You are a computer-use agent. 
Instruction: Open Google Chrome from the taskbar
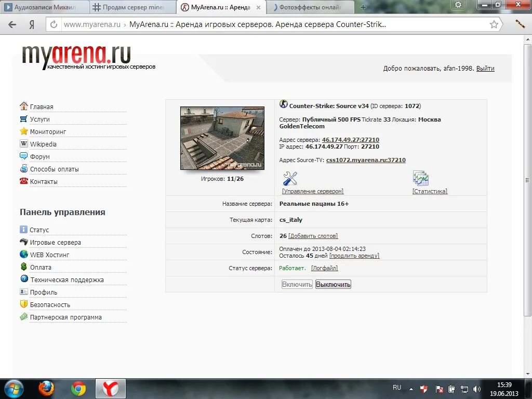pos(78,389)
